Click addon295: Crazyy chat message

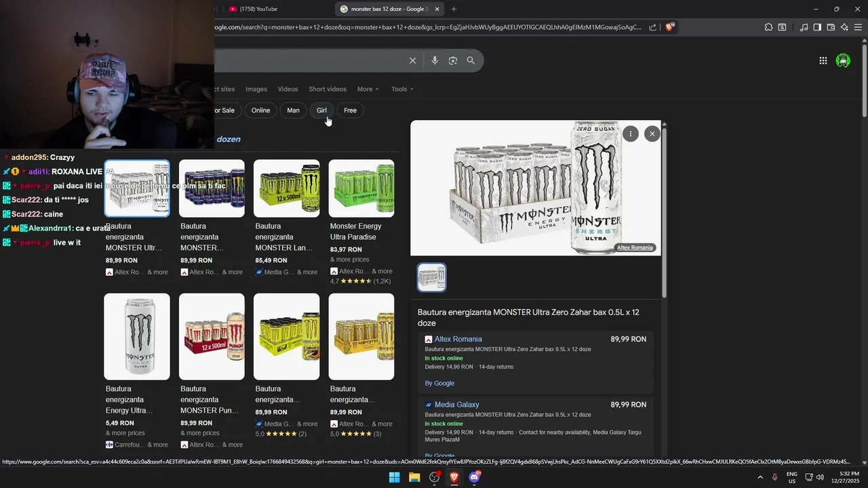[39, 157]
